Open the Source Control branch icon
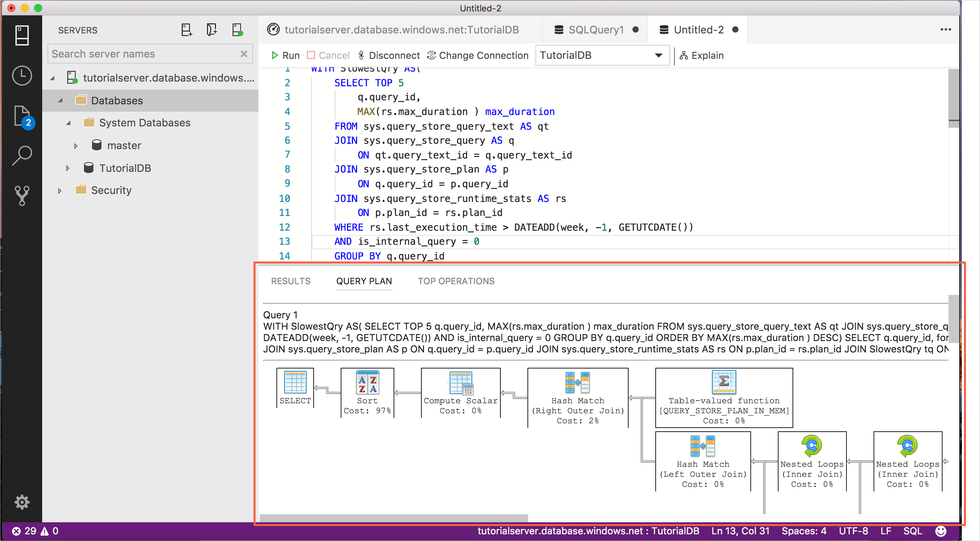980x541 pixels. [x=22, y=195]
